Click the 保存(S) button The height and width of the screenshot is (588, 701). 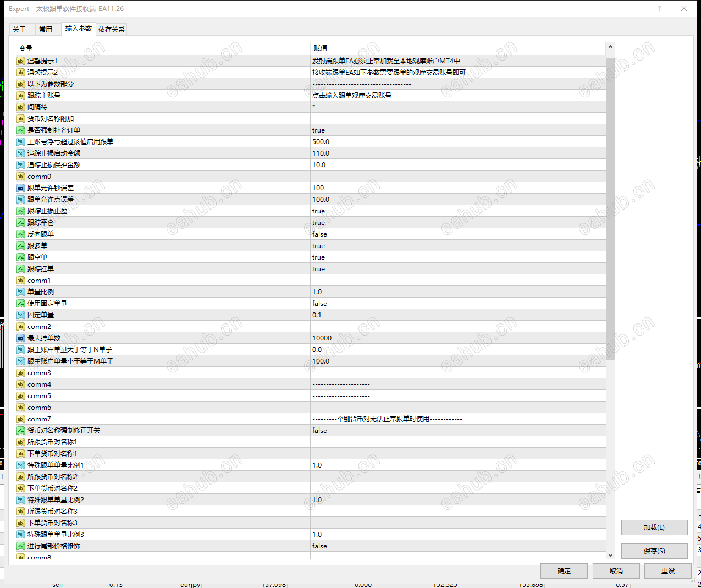[x=654, y=551]
